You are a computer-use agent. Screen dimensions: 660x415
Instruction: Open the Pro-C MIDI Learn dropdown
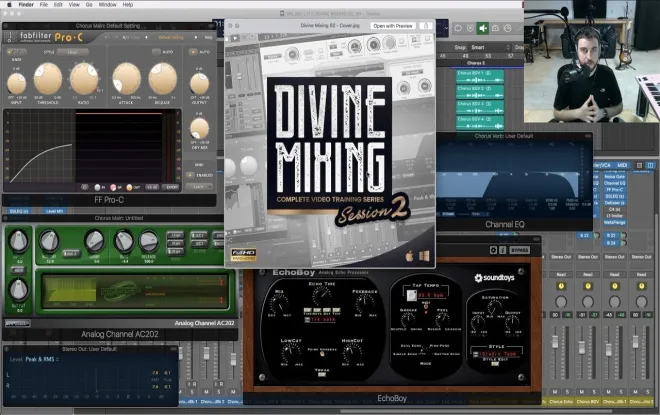pyautogui.click(x=199, y=186)
